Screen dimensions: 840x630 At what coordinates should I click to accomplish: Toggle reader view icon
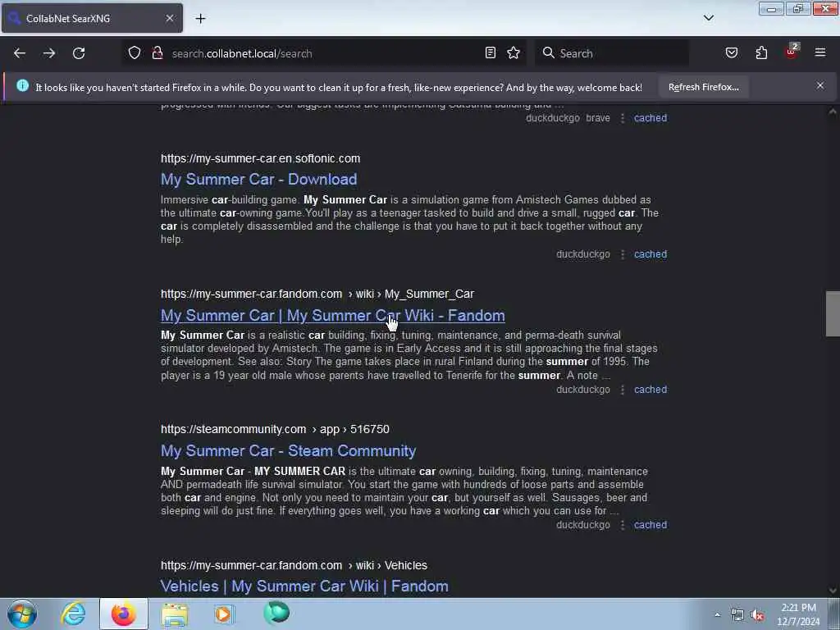(x=491, y=53)
